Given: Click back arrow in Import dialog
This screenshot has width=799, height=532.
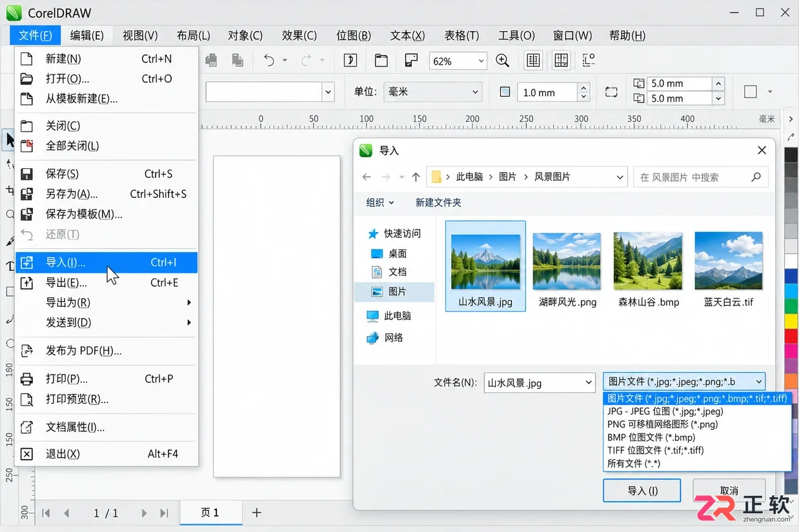Looking at the screenshot, I should [x=367, y=177].
